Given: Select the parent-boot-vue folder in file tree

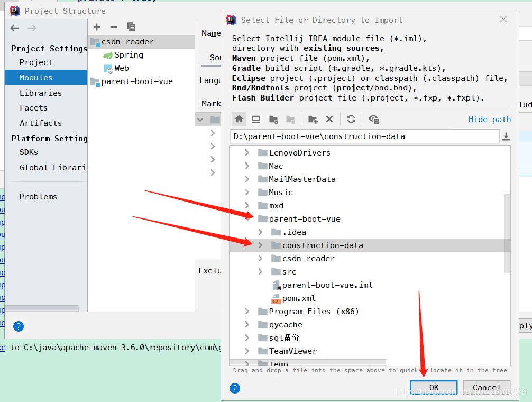Looking at the screenshot, I should (x=366, y=219).
